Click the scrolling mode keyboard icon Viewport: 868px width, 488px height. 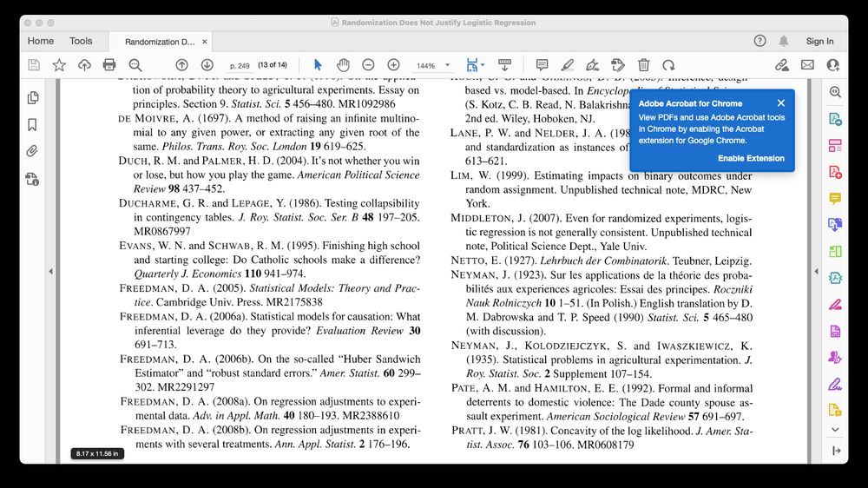pos(505,65)
